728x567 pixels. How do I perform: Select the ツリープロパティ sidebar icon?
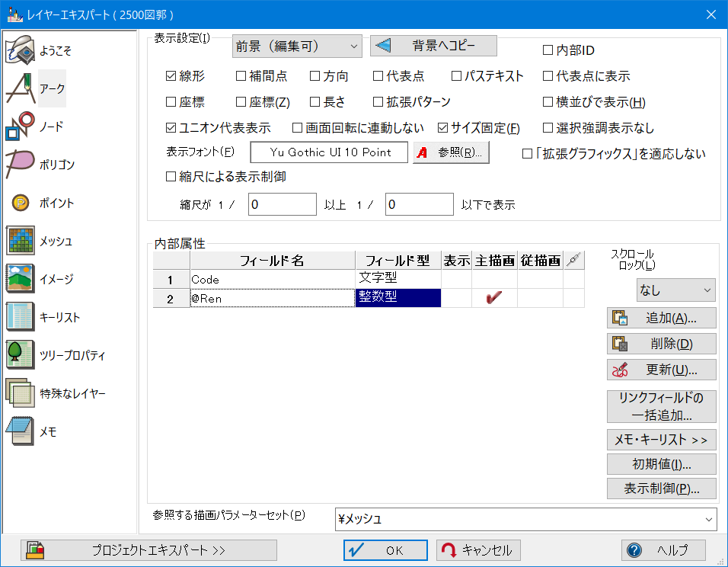(x=20, y=355)
